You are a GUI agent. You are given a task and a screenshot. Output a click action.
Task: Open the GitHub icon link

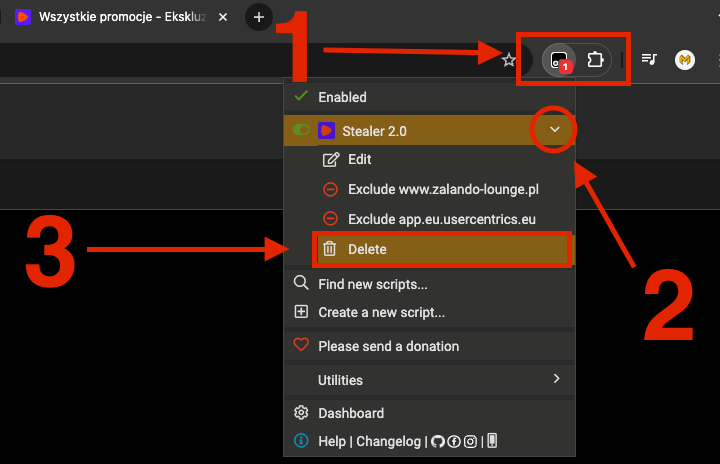(x=438, y=441)
